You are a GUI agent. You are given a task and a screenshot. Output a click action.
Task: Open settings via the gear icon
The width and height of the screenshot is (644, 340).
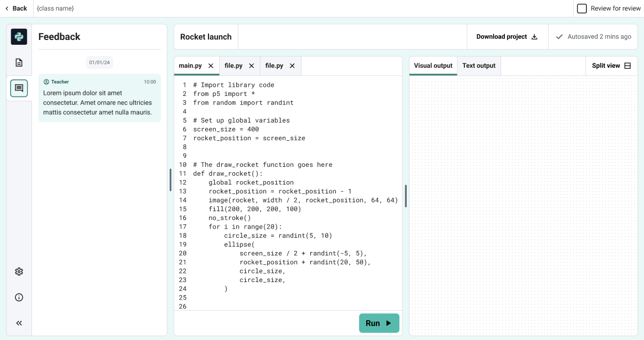click(x=19, y=272)
